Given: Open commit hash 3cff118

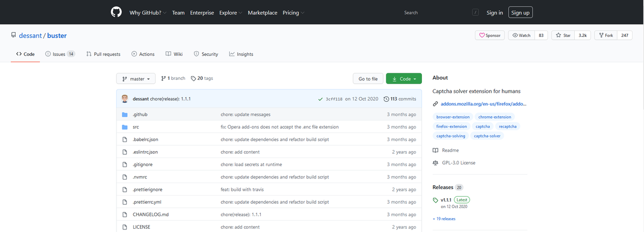Looking at the screenshot, I should point(333,99).
